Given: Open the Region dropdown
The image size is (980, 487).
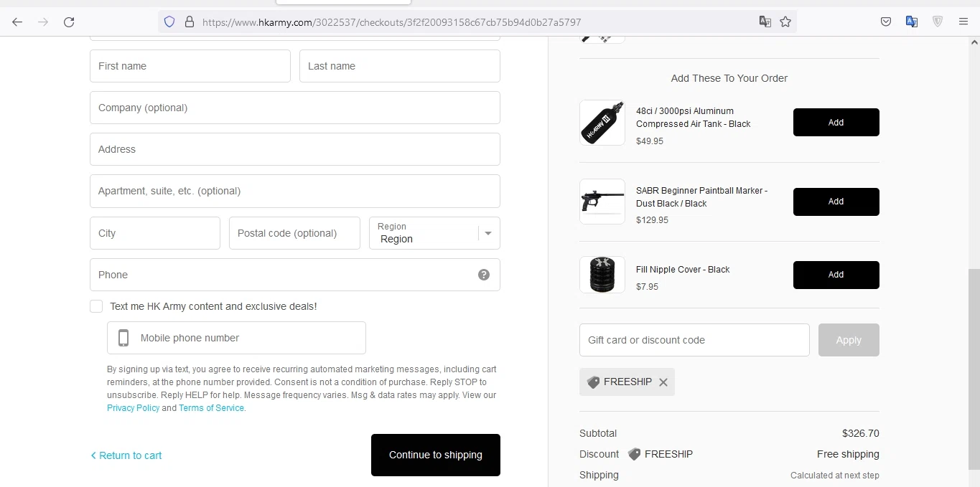Looking at the screenshot, I should (434, 233).
